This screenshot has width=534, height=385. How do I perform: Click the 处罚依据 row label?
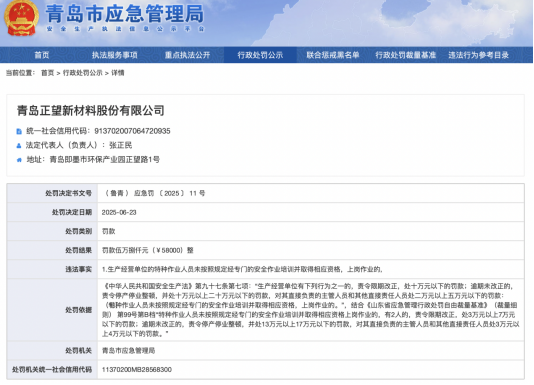(79, 310)
